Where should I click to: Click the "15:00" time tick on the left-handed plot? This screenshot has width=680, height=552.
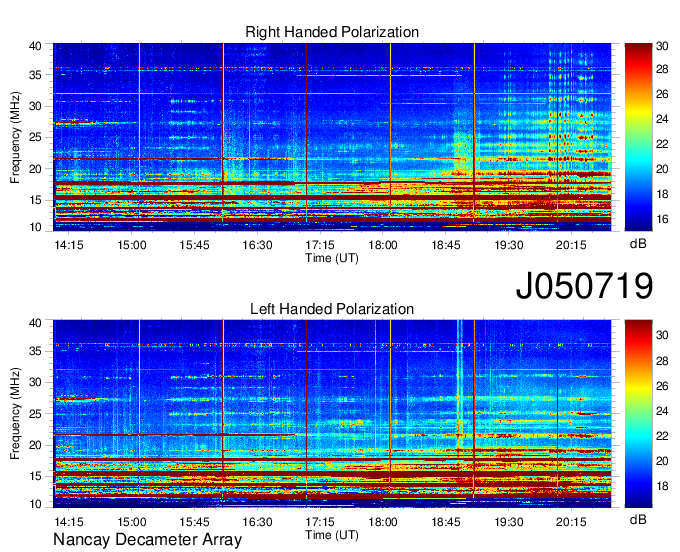click(132, 521)
